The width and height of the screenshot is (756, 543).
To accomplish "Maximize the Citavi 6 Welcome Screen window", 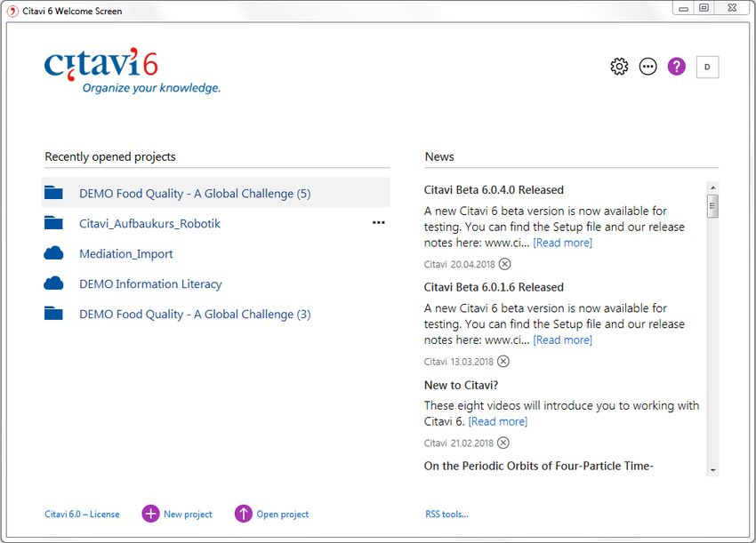I will click(x=704, y=8).
